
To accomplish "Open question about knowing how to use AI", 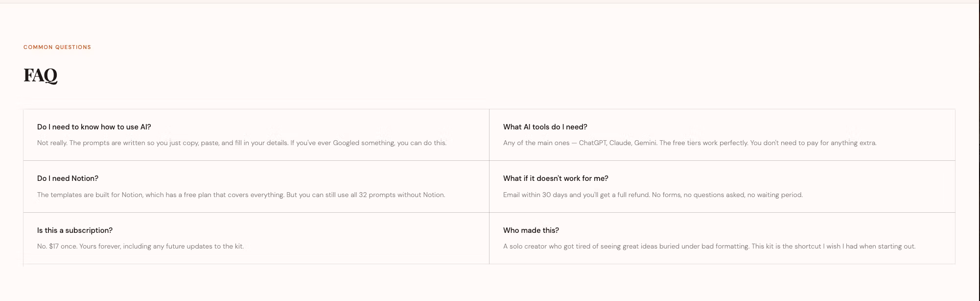I will tap(94, 127).
